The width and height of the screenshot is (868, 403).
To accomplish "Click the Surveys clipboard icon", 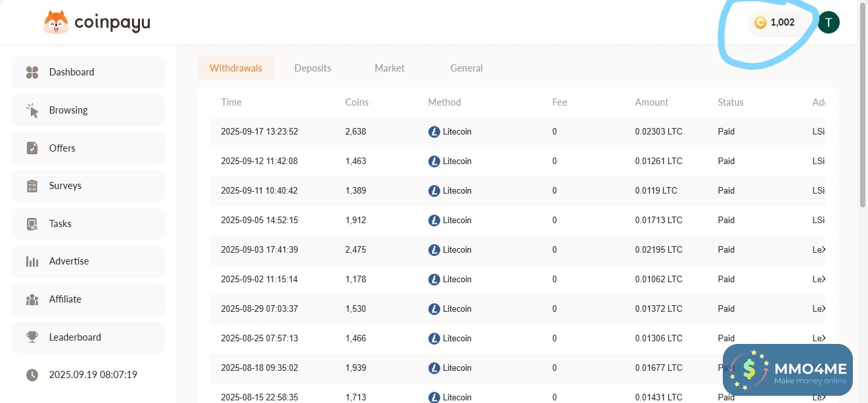I will [32, 186].
